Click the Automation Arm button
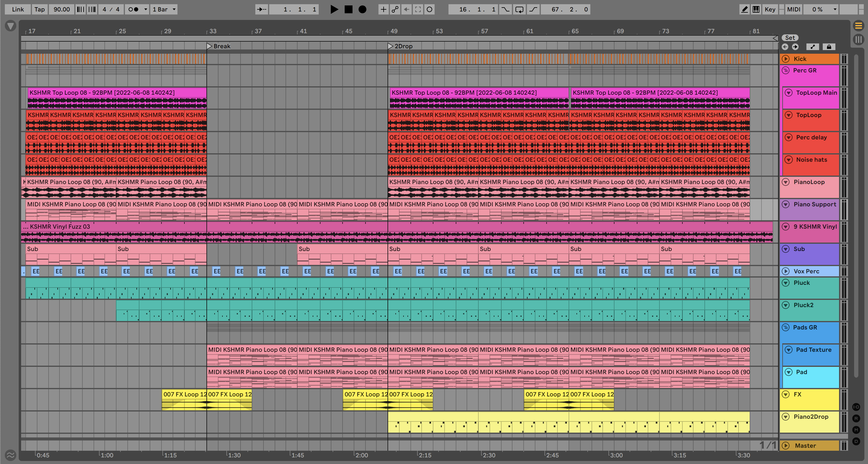The height and width of the screenshot is (464, 868). (395, 9)
